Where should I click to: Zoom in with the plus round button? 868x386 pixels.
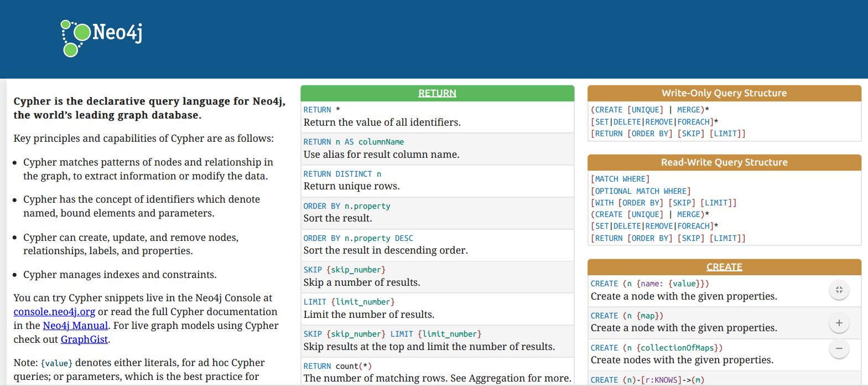click(839, 323)
